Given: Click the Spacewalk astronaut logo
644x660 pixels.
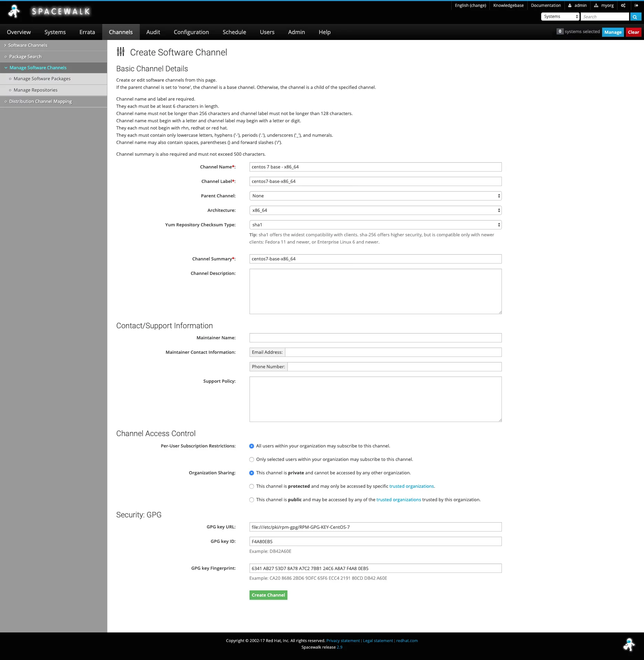Looking at the screenshot, I should 13,11.
